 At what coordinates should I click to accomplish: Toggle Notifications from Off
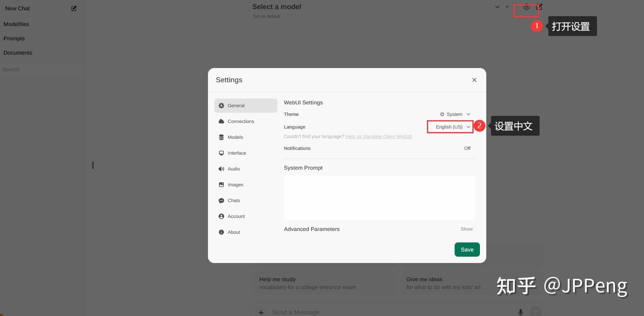click(467, 148)
